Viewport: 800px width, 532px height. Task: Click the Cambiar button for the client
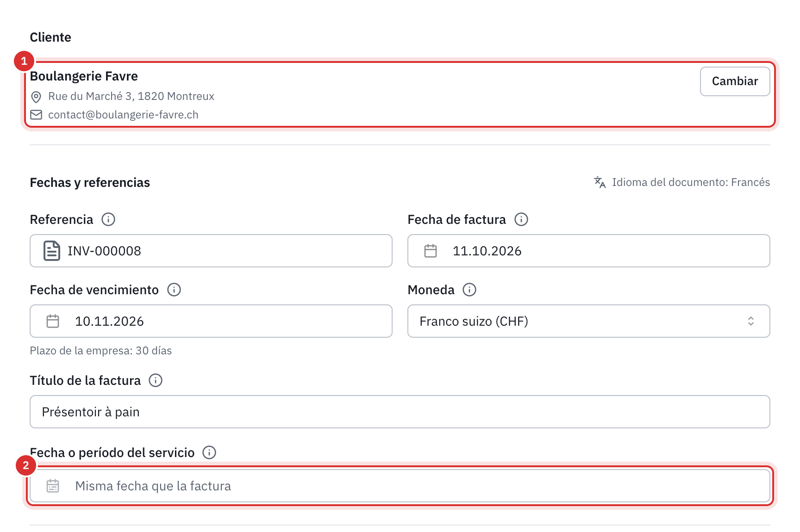735,81
